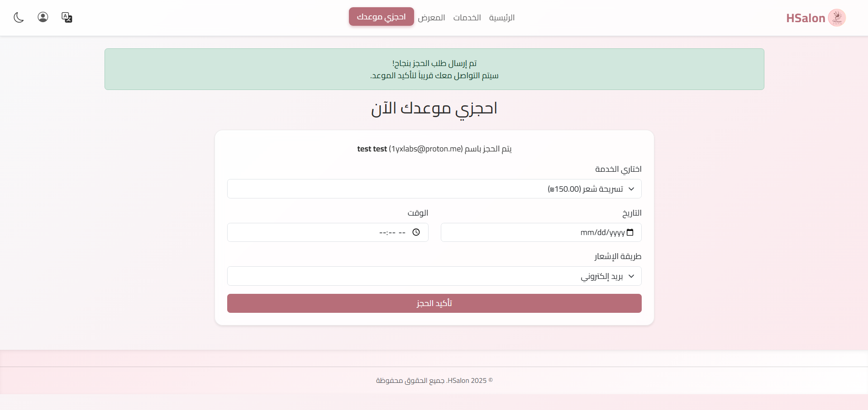Click the email address 1yxlabs@proton.me
This screenshot has width=868, height=410.
coord(426,149)
